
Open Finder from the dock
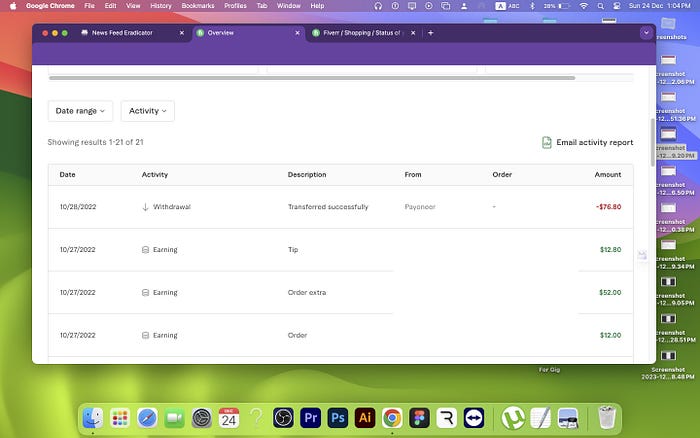(93, 418)
